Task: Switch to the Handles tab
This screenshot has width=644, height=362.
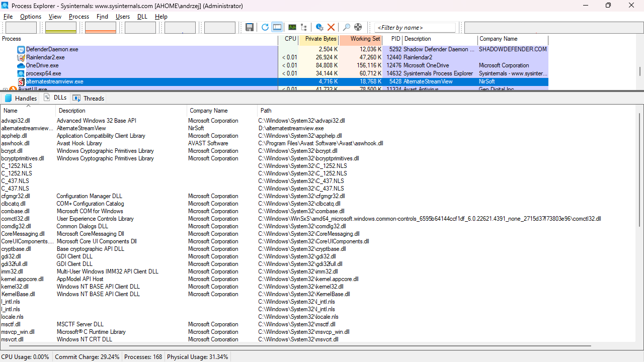Action: point(21,98)
